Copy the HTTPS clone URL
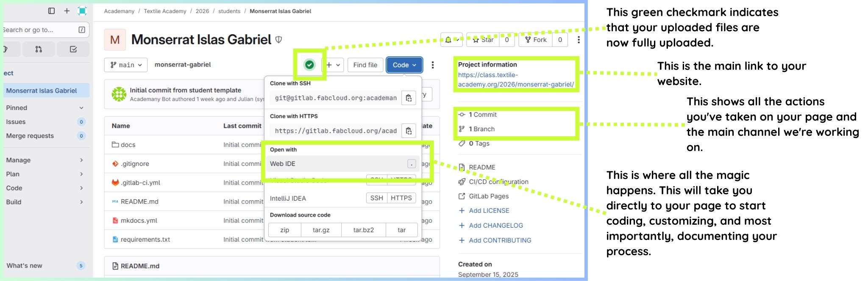Viewport: 868px width, 281px height. (409, 131)
